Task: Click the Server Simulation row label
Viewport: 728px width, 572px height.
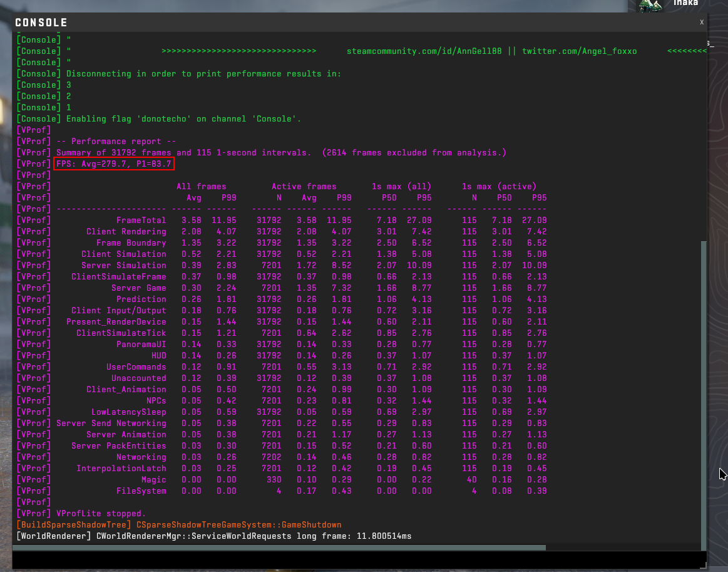Action: coord(123,266)
